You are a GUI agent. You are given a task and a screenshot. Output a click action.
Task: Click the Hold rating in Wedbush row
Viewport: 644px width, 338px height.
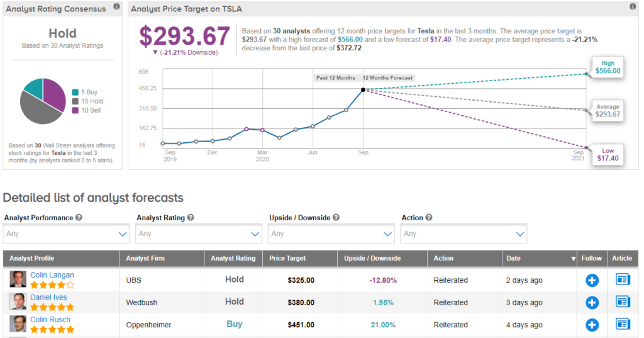pos(235,302)
